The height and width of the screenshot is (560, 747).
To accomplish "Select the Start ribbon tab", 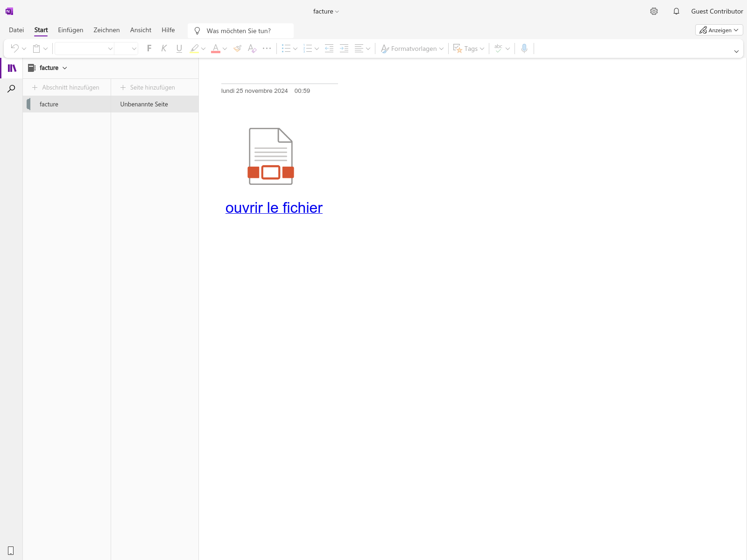I will click(41, 30).
